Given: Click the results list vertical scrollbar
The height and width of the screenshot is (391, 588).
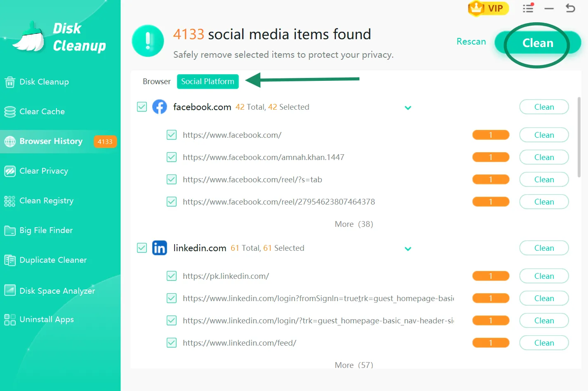Looking at the screenshot, I should [579, 137].
